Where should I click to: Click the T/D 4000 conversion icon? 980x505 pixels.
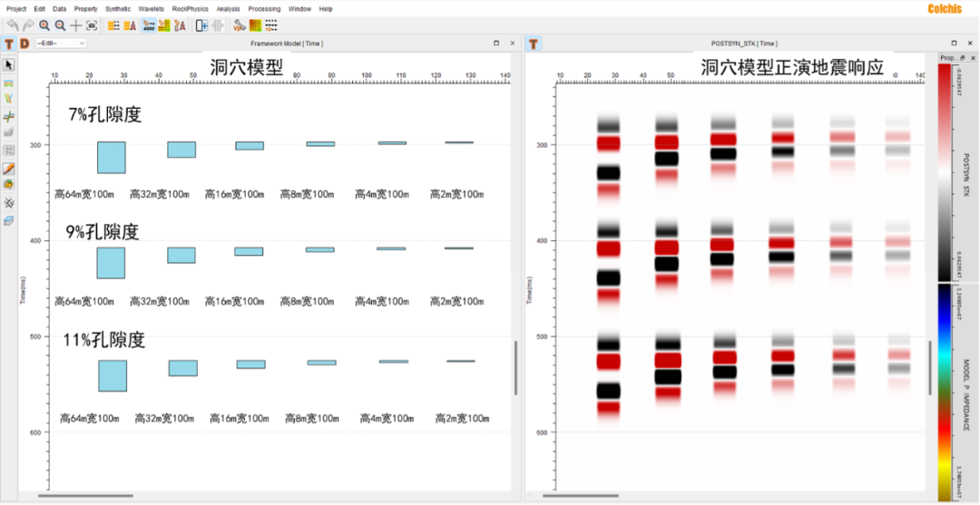pos(149,25)
